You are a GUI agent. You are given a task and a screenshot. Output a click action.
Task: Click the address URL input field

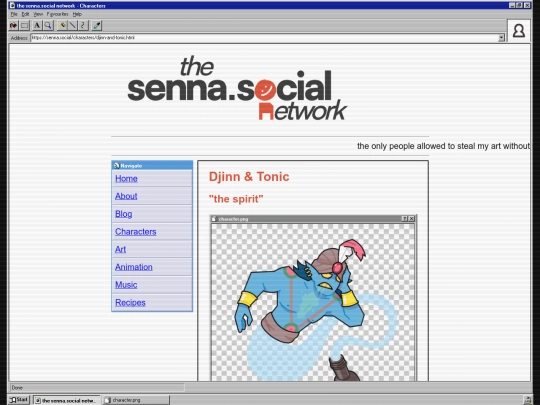tap(264, 38)
